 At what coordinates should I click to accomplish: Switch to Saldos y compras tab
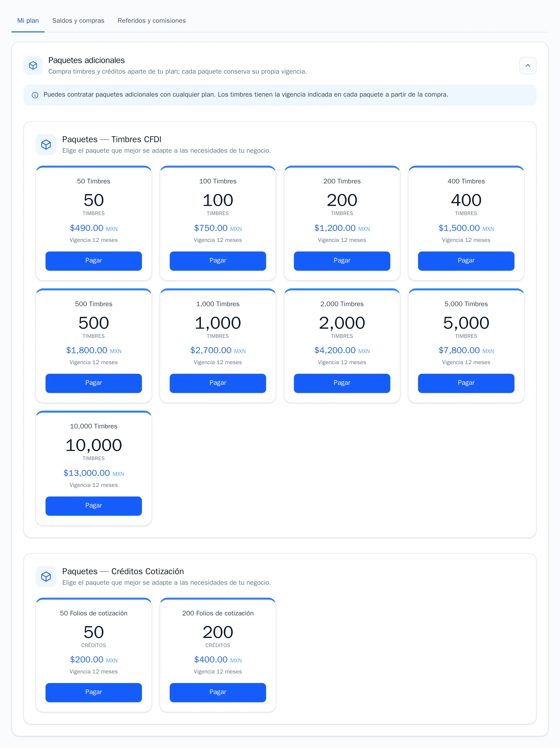pyautogui.click(x=78, y=21)
